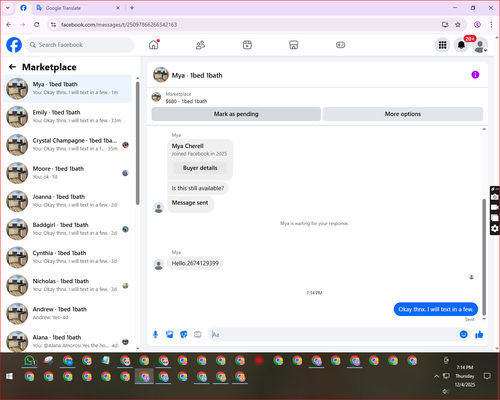Click the red record taskbar icon
Viewport: 500px width, 400px height.
click(259, 360)
